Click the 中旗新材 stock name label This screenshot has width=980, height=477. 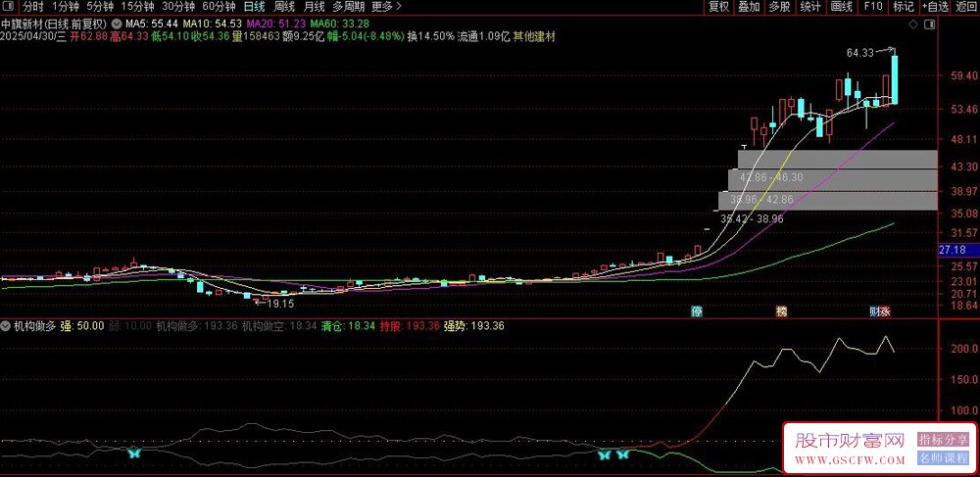click(22, 24)
